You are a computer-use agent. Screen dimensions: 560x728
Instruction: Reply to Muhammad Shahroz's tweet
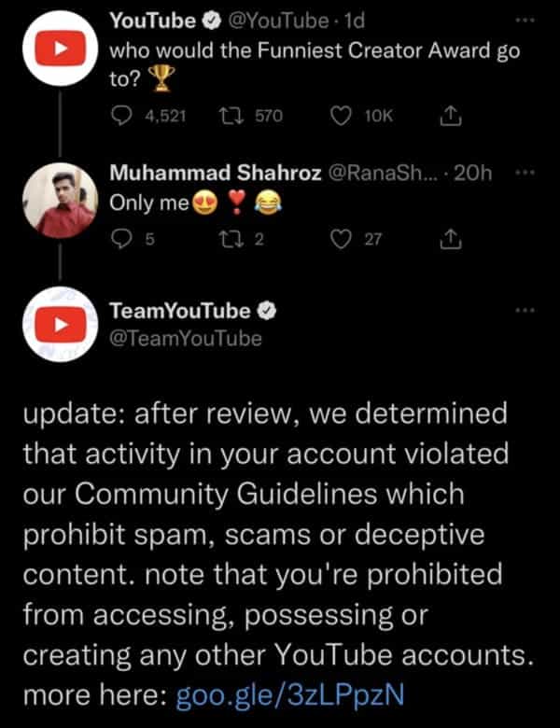(x=122, y=240)
